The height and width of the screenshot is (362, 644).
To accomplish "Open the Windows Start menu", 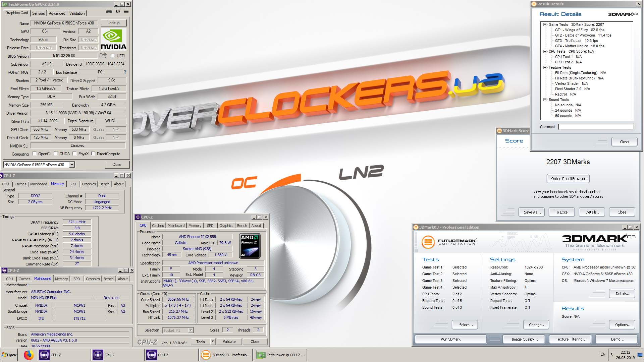I will click(9, 355).
